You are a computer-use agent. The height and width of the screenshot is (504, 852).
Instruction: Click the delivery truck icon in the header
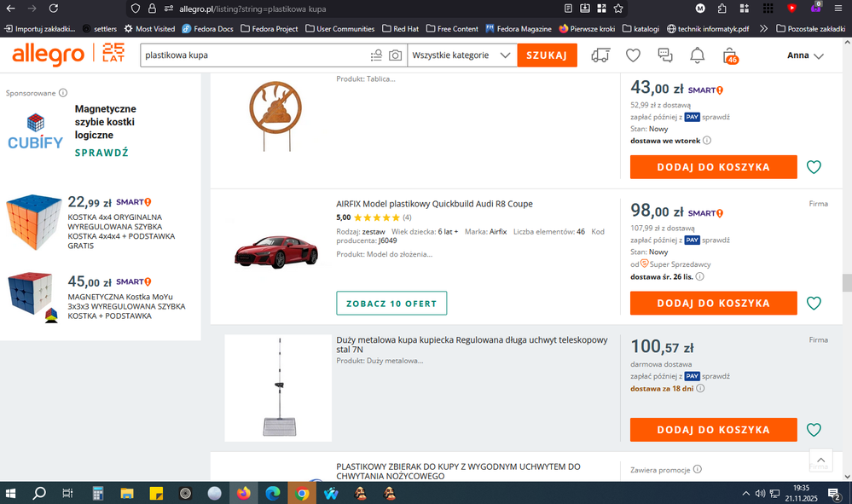click(x=600, y=55)
